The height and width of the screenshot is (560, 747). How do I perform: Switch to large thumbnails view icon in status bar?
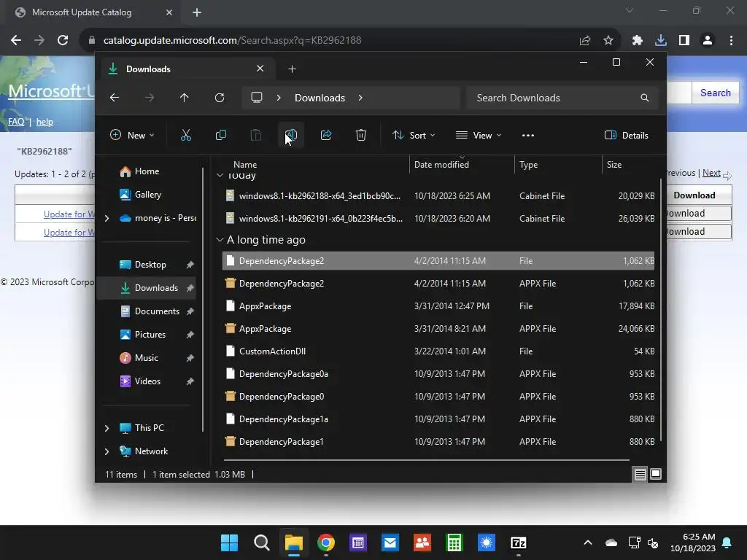[656, 474]
